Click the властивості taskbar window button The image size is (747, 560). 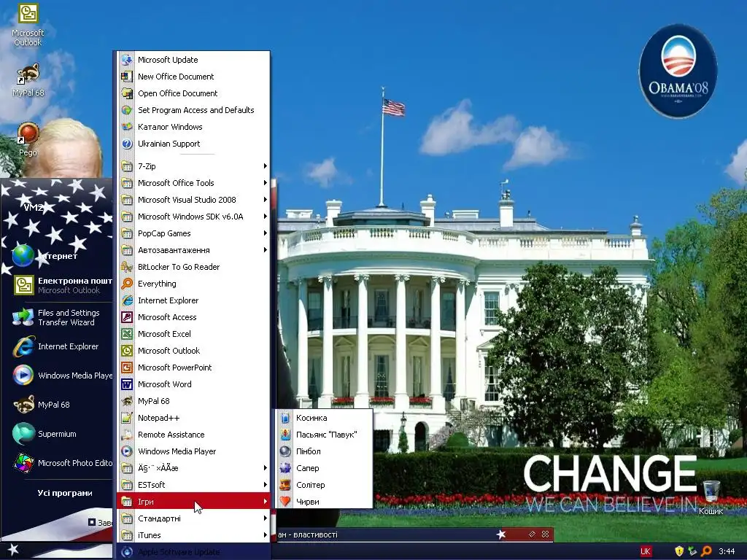coord(414,534)
